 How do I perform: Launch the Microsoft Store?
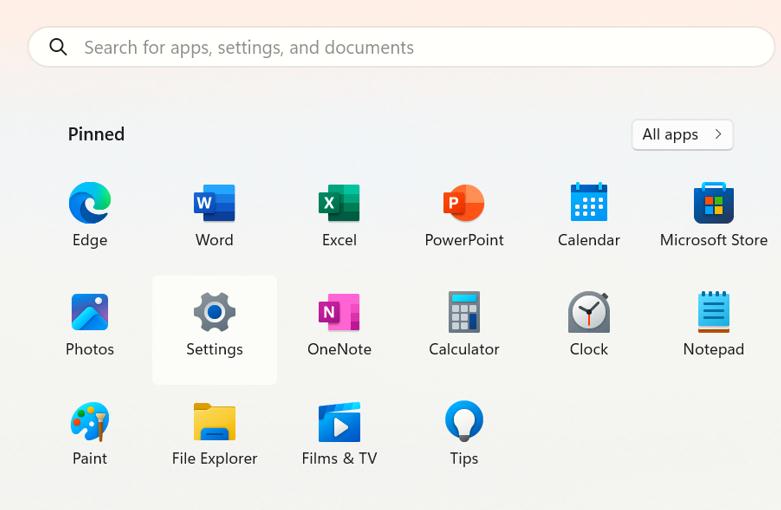pos(713,204)
